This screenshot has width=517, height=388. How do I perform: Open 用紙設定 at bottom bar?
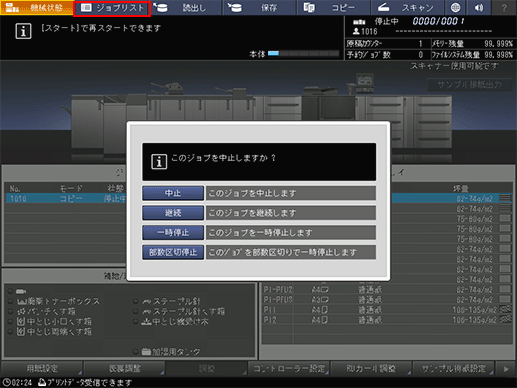(42, 369)
